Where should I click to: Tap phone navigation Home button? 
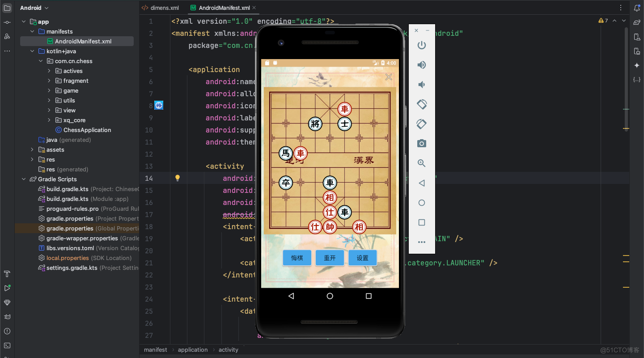330,296
